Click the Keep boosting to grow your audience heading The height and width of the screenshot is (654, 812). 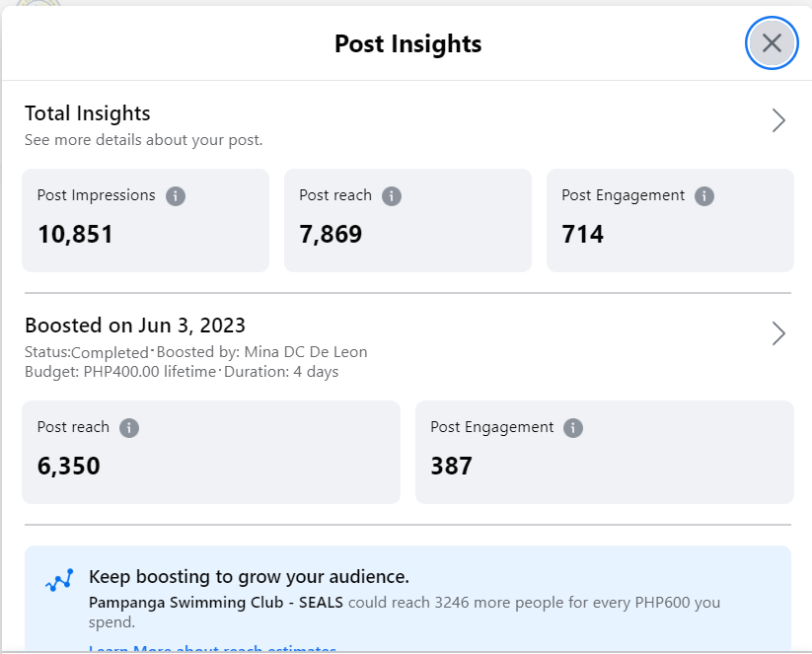(249, 577)
